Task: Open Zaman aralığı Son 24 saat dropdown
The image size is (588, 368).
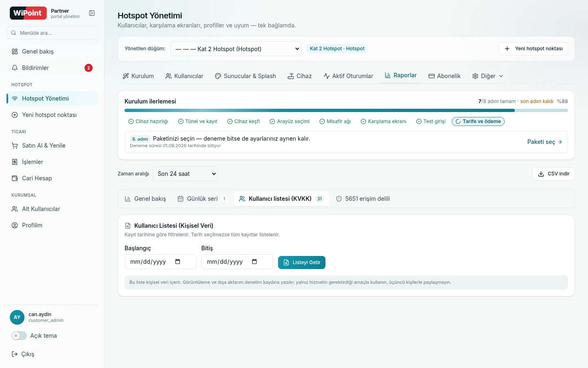Action: [185, 174]
